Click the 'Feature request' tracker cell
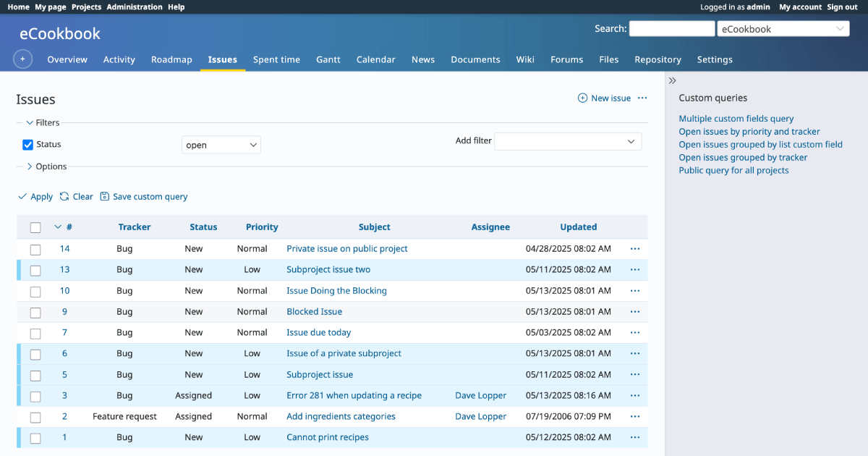The width and height of the screenshot is (868, 456). (x=124, y=417)
